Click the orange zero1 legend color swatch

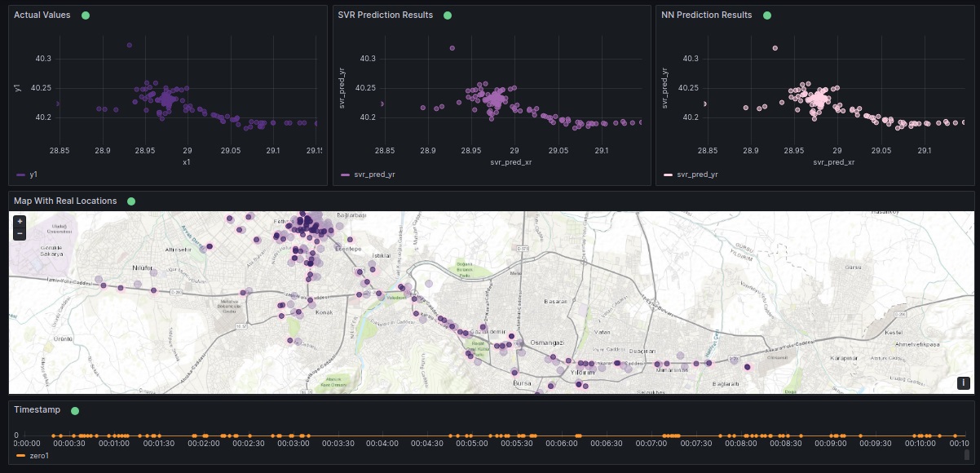(x=20, y=456)
